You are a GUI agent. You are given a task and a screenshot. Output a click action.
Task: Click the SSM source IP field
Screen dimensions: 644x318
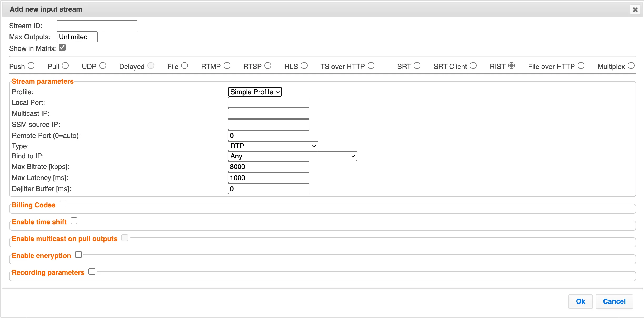pyautogui.click(x=268, y=125)
